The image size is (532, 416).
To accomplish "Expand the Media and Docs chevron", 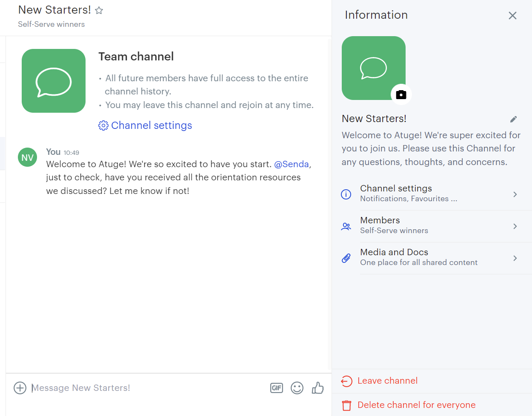I will point(515,258).
